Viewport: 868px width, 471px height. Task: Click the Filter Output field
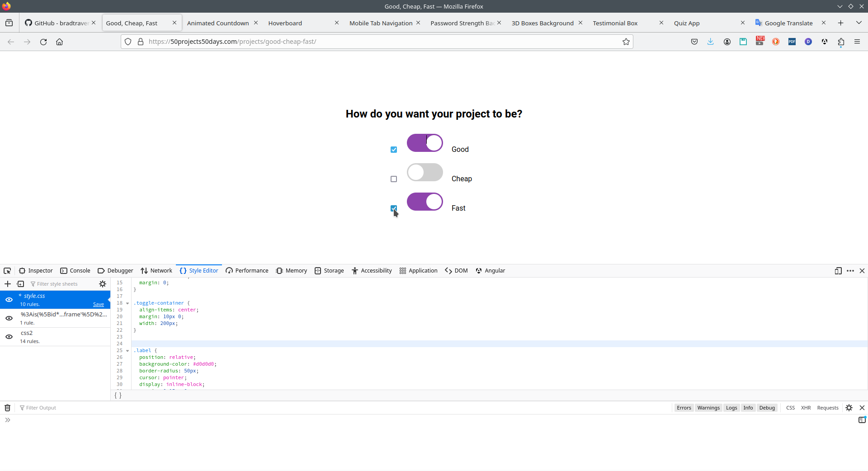pos(344,408)
